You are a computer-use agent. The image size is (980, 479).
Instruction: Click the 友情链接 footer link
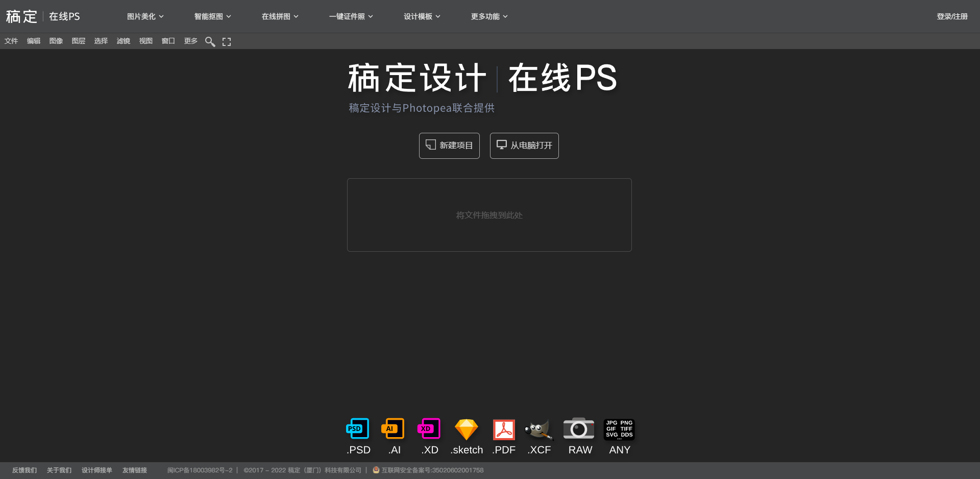click(135, 470)
